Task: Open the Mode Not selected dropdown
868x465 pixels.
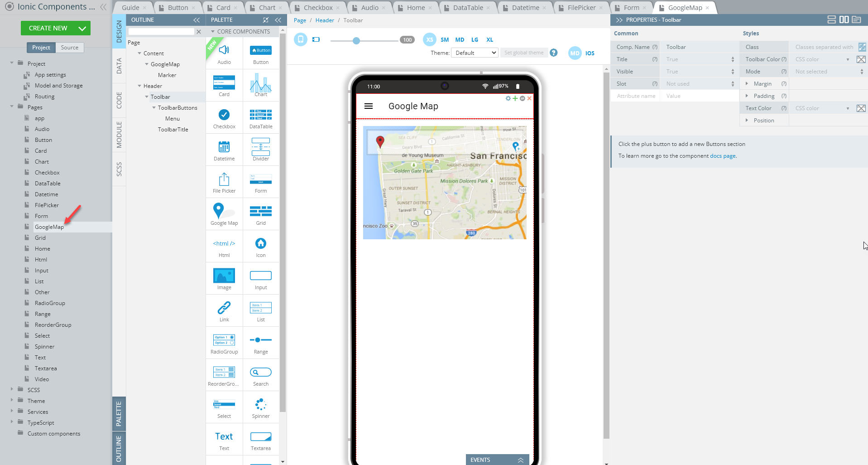Action: click(828, 72)
